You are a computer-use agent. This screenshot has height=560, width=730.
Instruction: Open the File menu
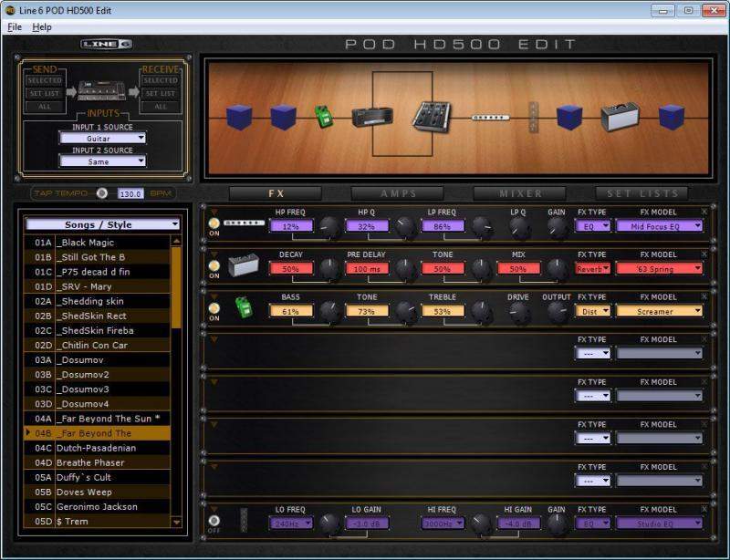coord(14,27)
